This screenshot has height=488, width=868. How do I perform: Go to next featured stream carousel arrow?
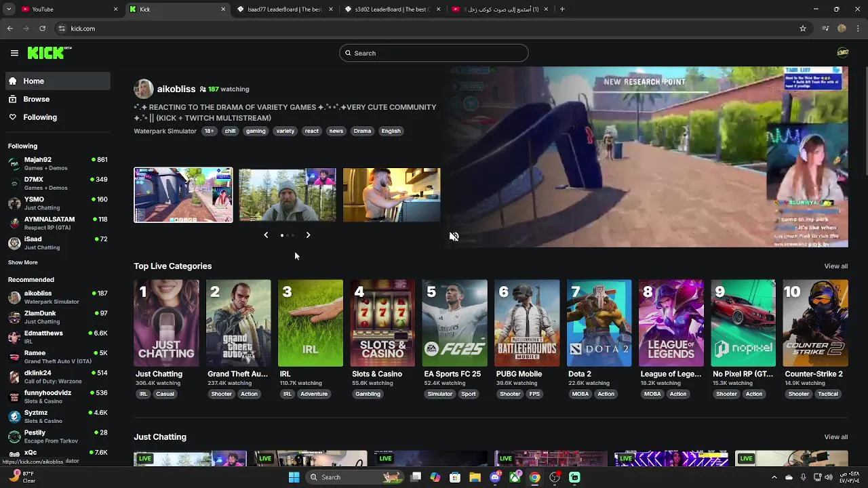(308, 235)
